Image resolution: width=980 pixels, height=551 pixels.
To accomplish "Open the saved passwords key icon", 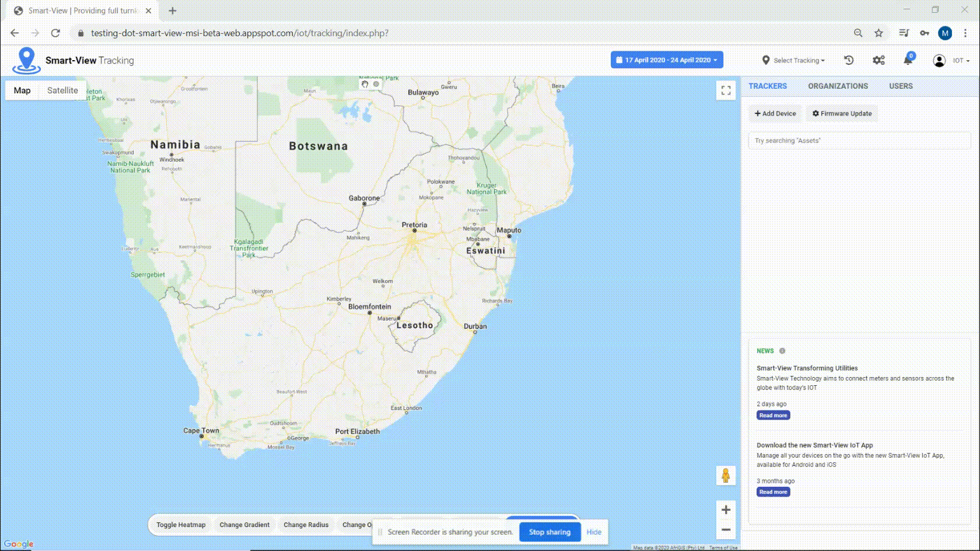I will coord(925,33).
